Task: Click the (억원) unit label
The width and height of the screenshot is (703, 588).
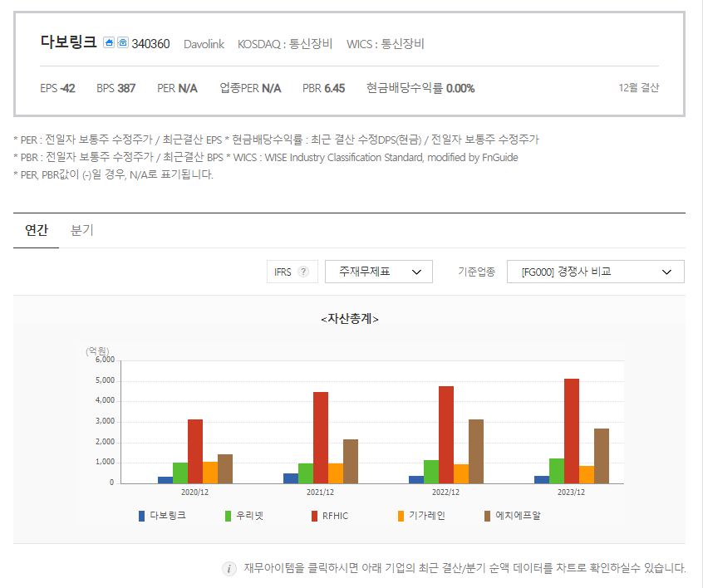Action: [x=97, y=351]
